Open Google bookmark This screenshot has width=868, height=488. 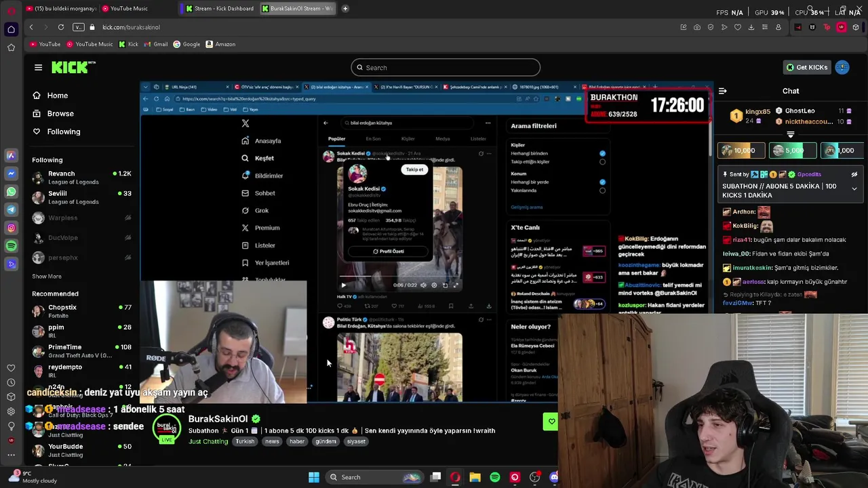pyautogui.click(x=186, y=44)
